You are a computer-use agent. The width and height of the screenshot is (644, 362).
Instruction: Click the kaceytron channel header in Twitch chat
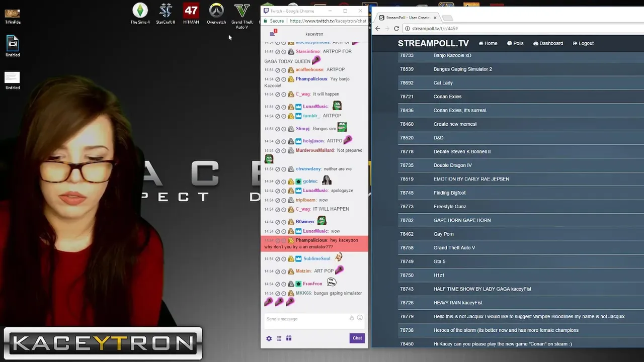[314, 34]
